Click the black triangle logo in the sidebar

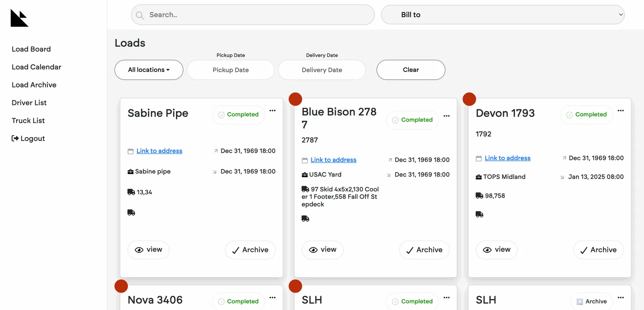(19, 18)
